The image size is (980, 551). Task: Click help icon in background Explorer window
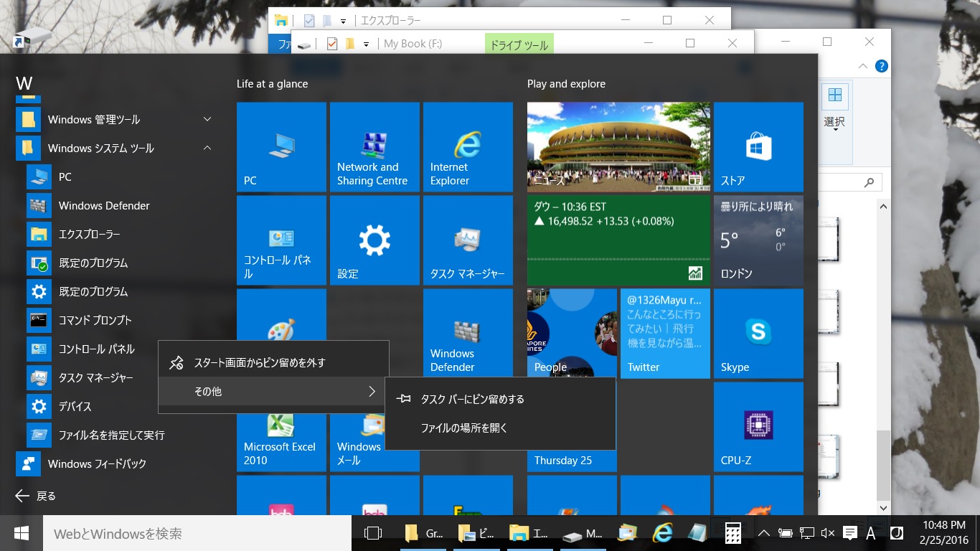pos(882,67)
